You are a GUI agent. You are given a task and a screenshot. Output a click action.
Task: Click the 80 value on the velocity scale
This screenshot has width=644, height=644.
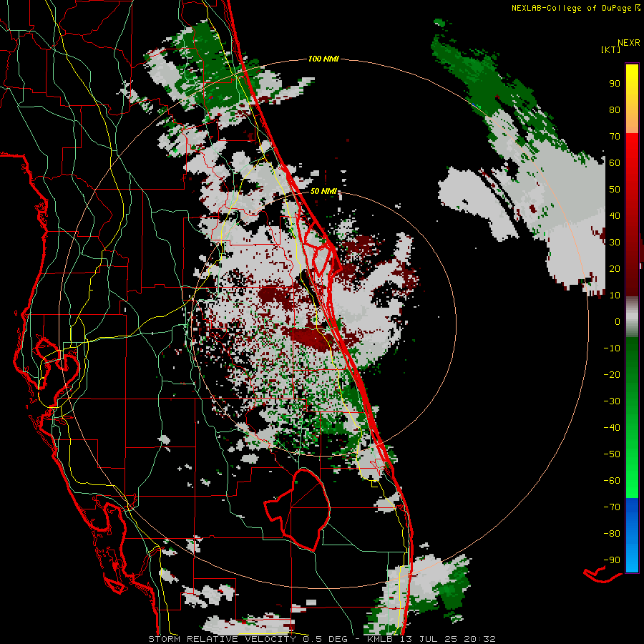pos(615,109)
